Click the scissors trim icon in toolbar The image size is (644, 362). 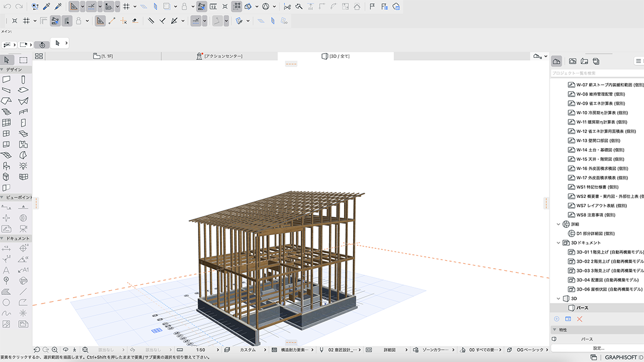coord(288,7)
